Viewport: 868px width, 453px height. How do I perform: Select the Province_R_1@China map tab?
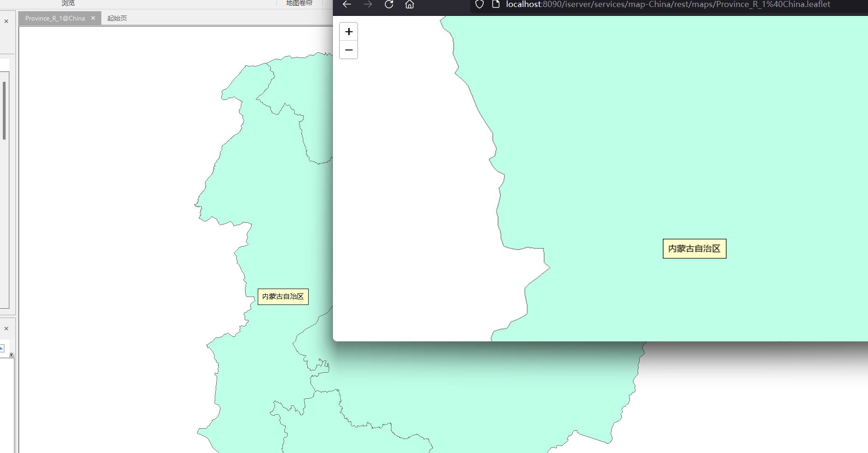(55, 18)
